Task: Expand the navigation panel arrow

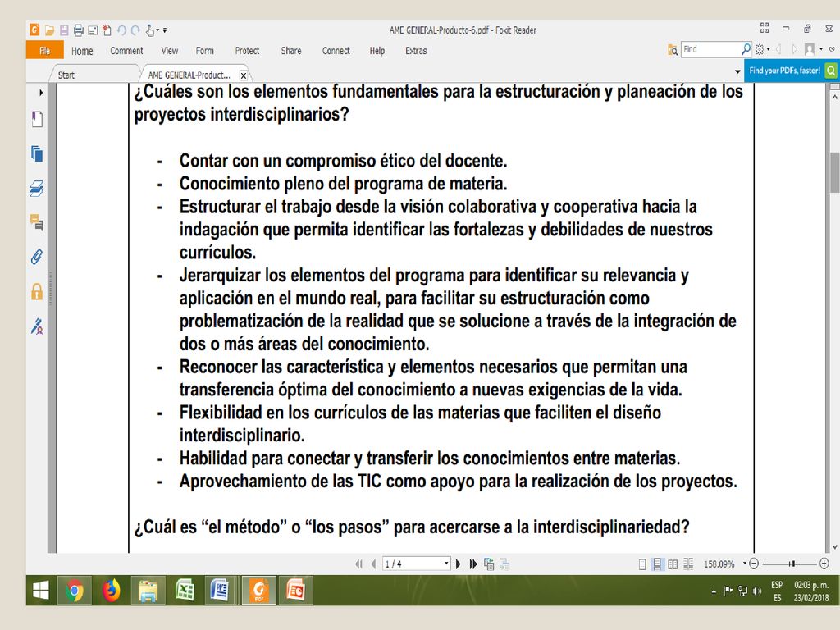Action: point(41,93)
